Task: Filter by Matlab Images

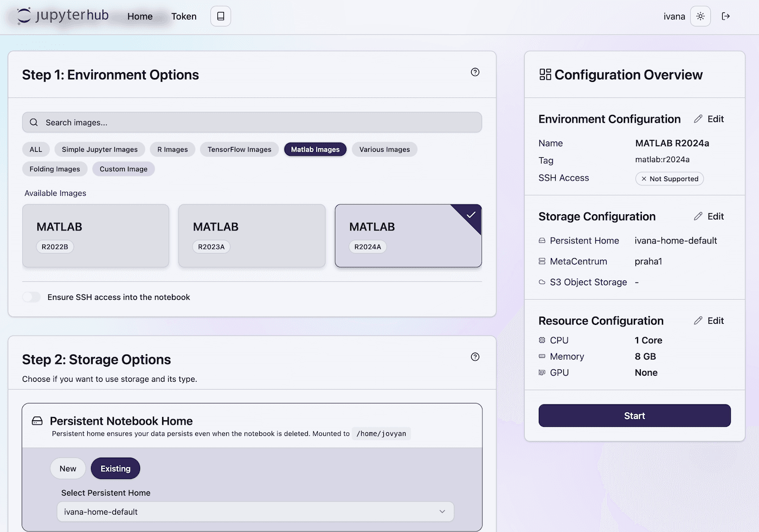Action: click(316, 150)
